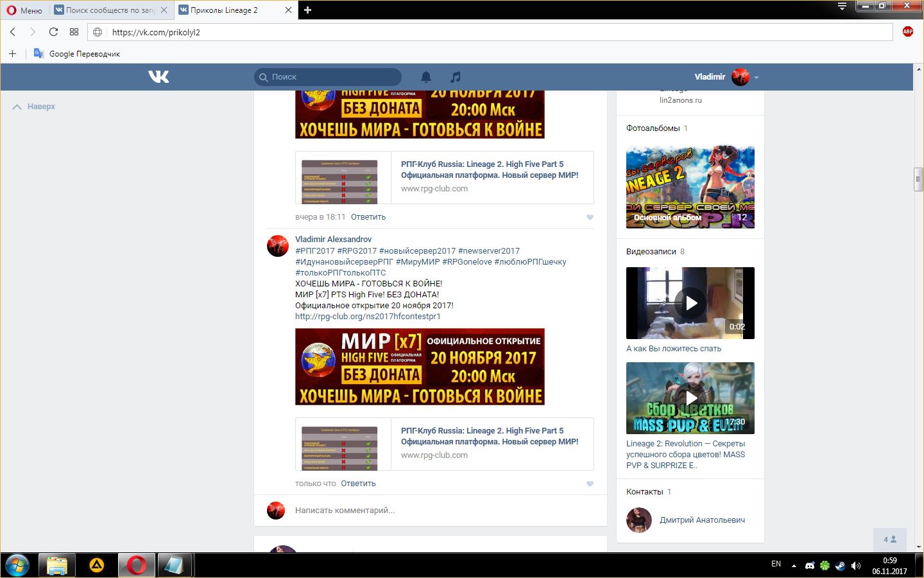Open VK notifications bell
The height and width of the screenshot is (578, 924).
pos(426,77)
